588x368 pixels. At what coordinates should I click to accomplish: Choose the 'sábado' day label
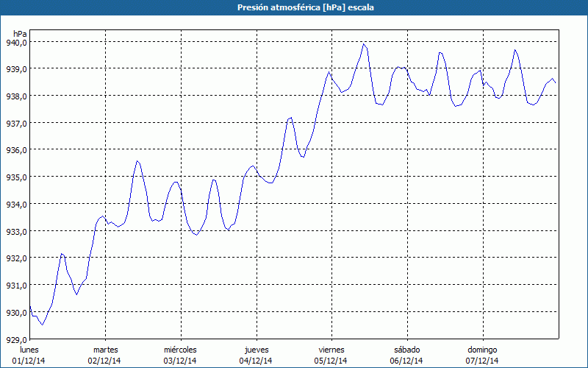pyautogui.click(x=406, y=350)
